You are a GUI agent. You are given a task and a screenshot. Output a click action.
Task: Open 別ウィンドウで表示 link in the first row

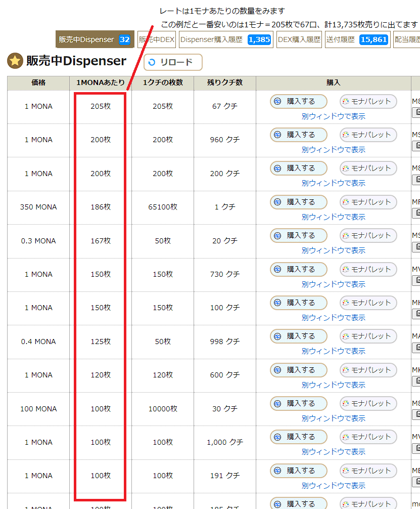[333, 115]
